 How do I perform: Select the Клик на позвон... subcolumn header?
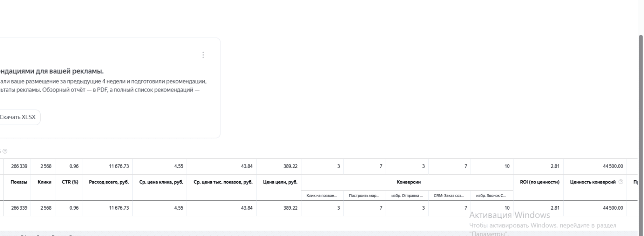(x=321, y=195)
